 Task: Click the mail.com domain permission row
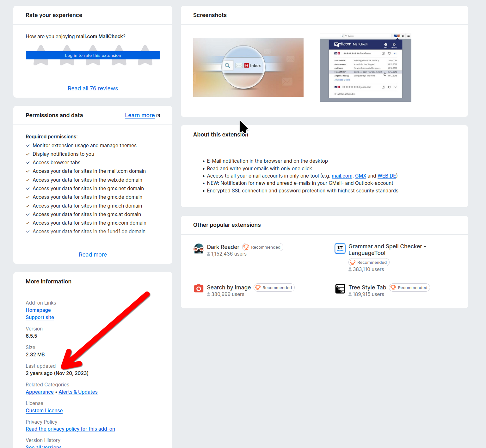pyautogui.click(x=89, y=171)
